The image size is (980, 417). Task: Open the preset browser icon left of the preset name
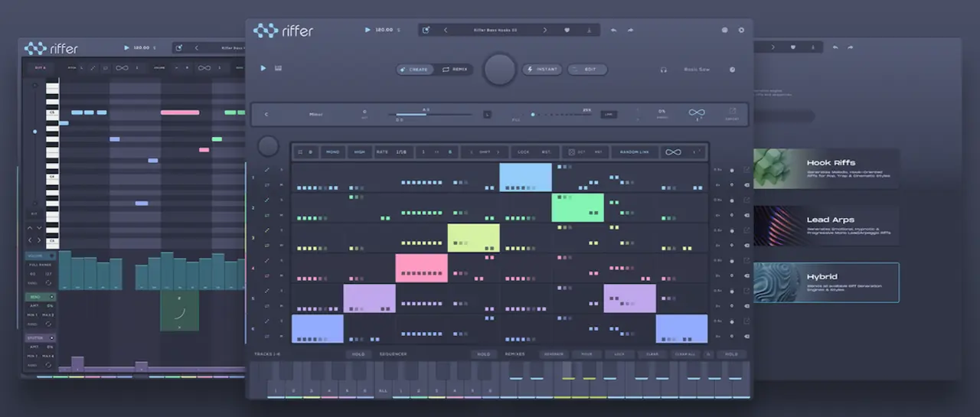[426, 30]
